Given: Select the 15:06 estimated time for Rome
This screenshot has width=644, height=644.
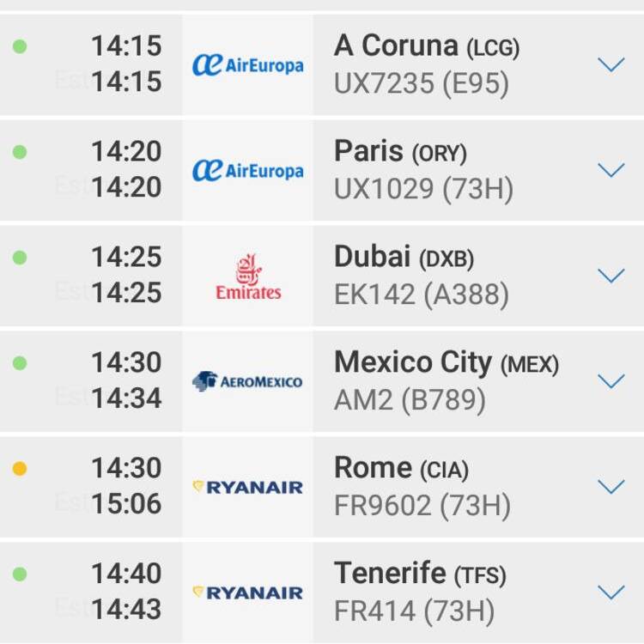Looking at the screenshot, I should click(x=126, y=504).
